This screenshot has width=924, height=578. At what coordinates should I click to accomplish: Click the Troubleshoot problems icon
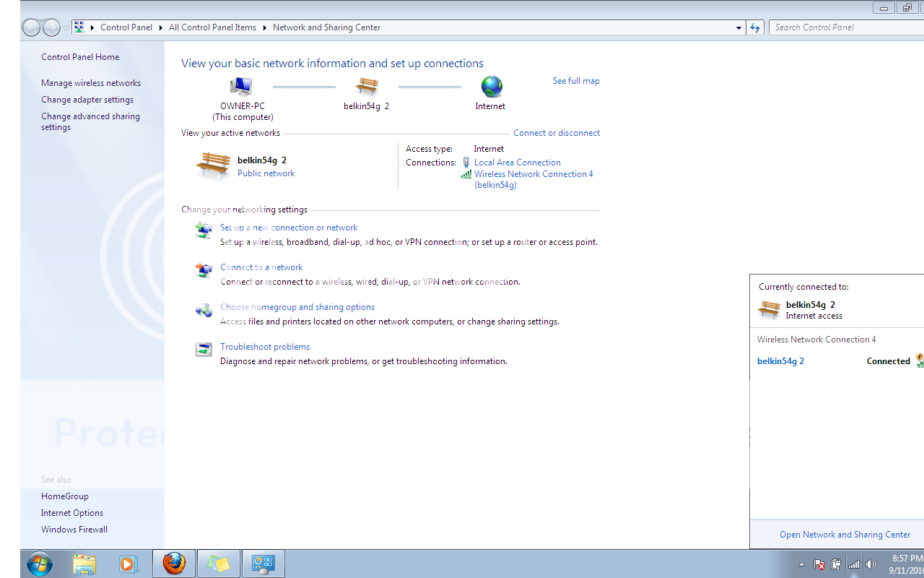click(204, 350)
